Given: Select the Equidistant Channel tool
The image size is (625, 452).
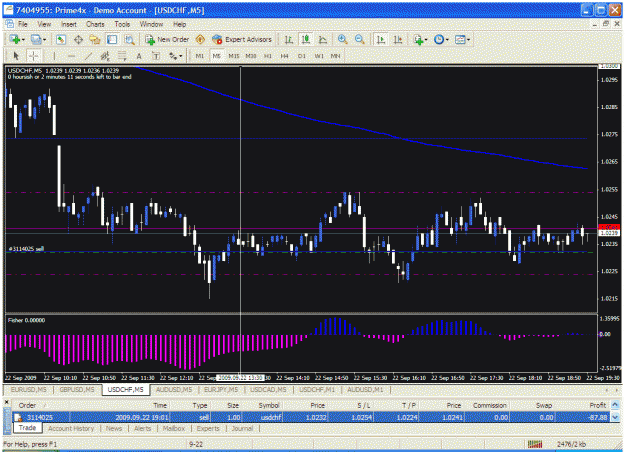Looking at the screenshot, I should [105, 56].
